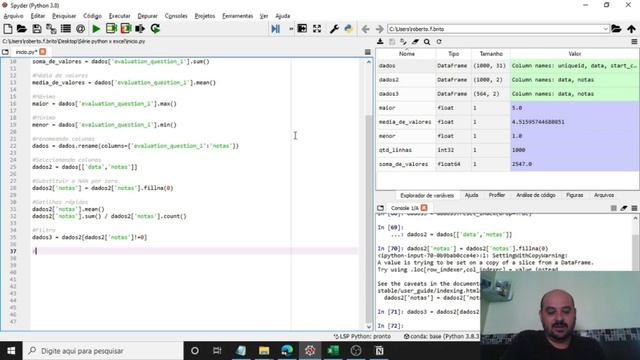Open Preferences with the wrench icon

point(334,29)
